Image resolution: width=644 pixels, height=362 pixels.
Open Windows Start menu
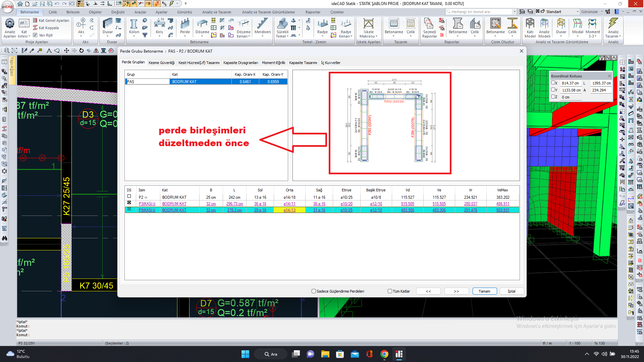pyautogui.click(x=246, y=354)
